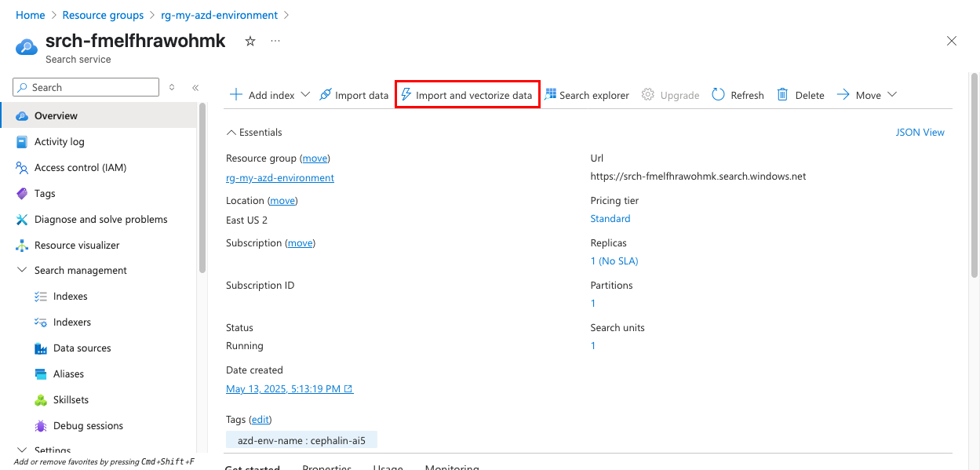980x470 pixels.
Task: Click the srch-fmelfhrawohmk title heading
Action: [x=136, y=41]
